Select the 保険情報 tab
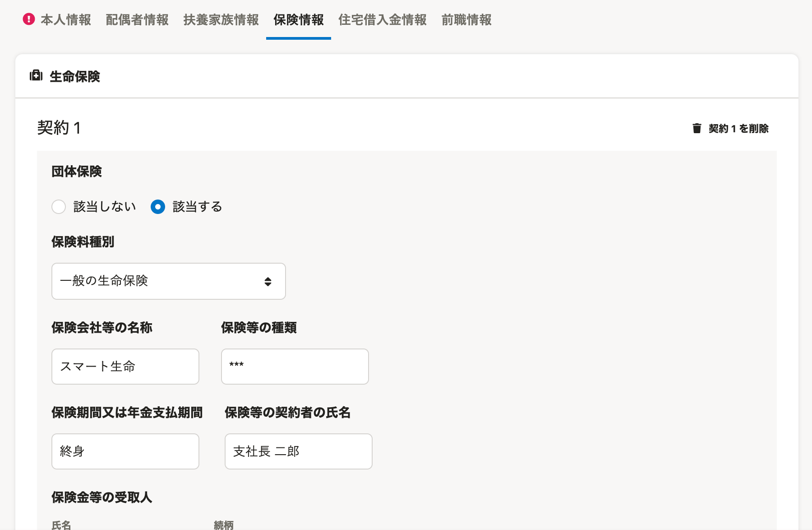The height and width of the screenshot is (530, 812). coord(299,20)
